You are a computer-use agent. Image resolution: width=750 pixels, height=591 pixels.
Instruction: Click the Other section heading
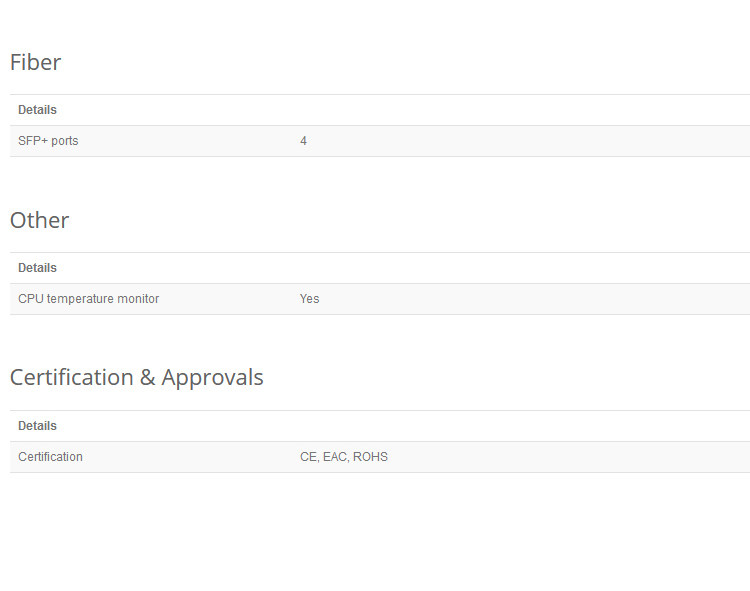tap(39, 220)
